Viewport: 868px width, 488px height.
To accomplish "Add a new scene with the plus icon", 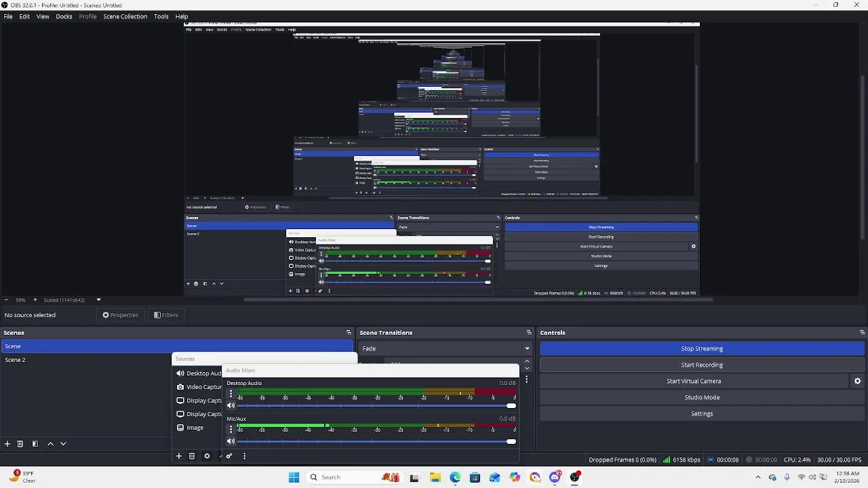I will [x=7, y=444].
